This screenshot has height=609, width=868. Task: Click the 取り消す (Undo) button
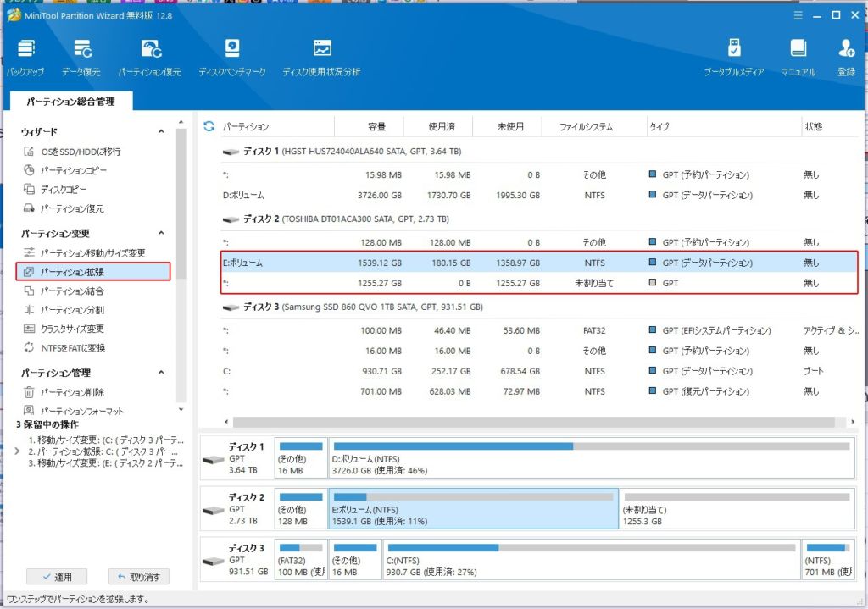[139, 577]
